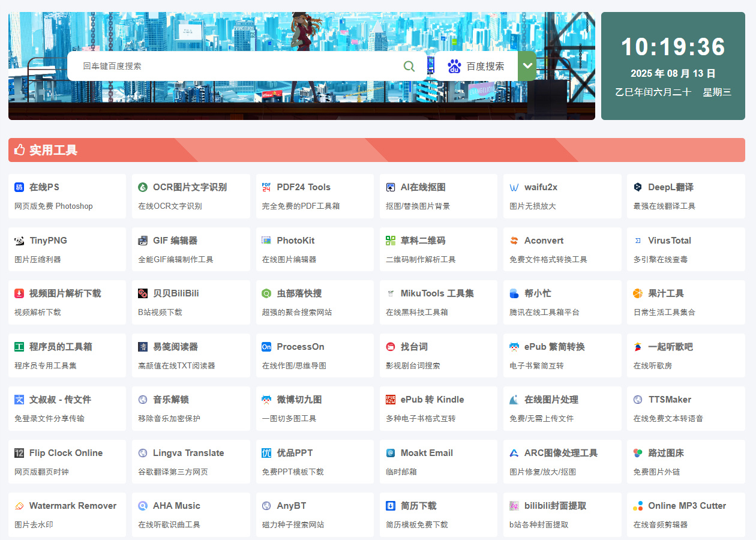Click the ePub 转 Kindle icon
Image resolution: width=756 pixels, height=540 pixels.
(x=391, y=400)
